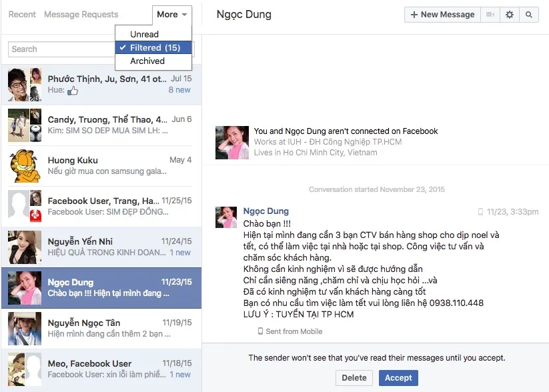549x392 pixels.
Task: Click Nguyễn Yến Nhi's avatar in list
Action: tap(25, 247)
